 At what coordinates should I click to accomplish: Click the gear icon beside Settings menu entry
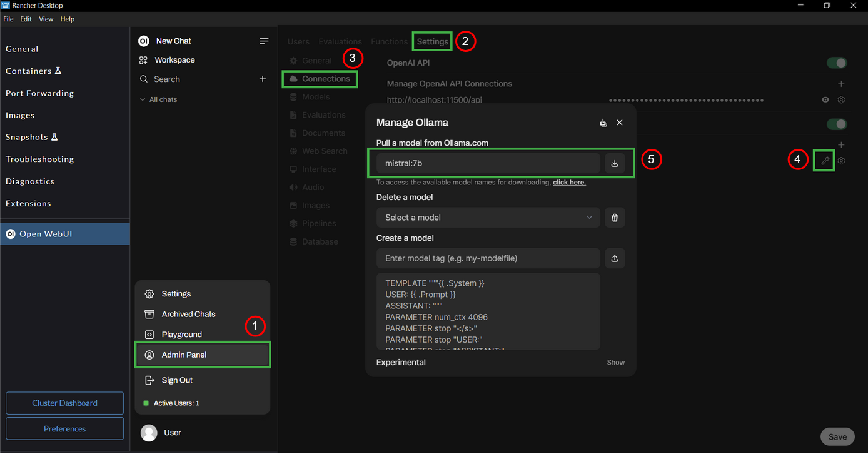tap(149, 294)
